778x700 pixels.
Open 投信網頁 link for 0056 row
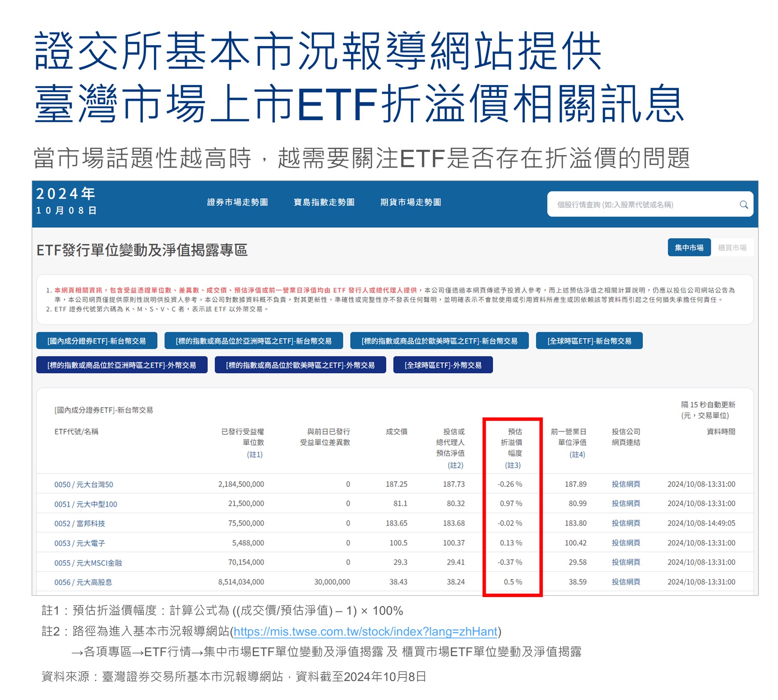pos(626,582)
